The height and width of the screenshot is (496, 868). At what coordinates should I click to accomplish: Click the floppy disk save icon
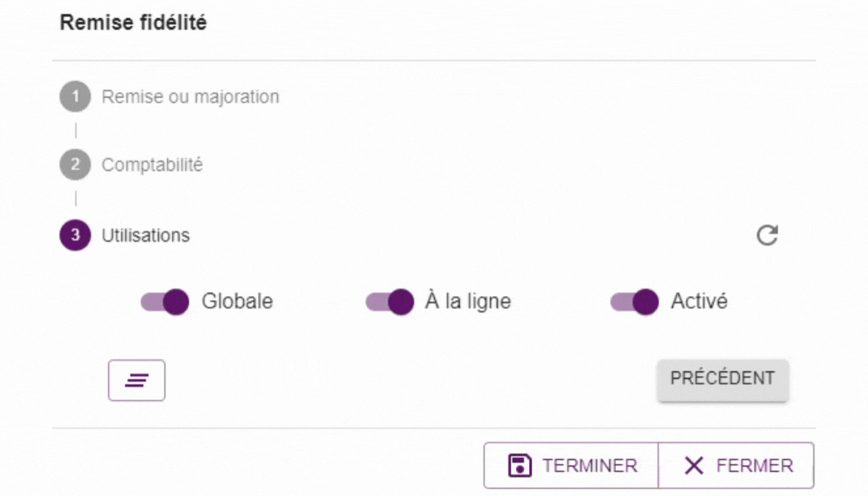(519, 465)
